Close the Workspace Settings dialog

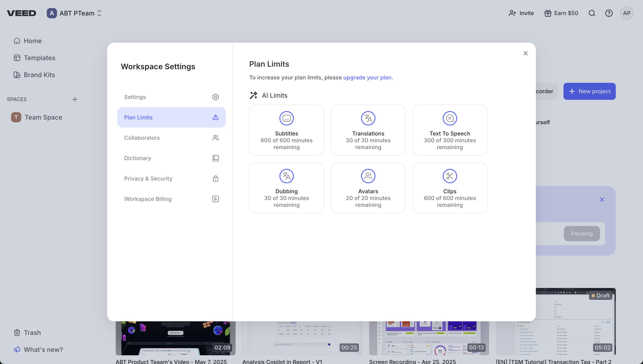525,53
